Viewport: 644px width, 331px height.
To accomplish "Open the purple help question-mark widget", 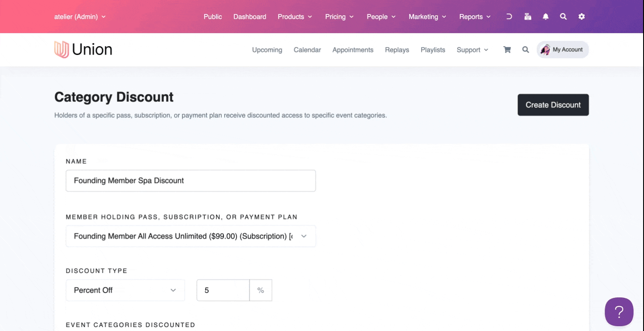I will [x=619, y=312].
